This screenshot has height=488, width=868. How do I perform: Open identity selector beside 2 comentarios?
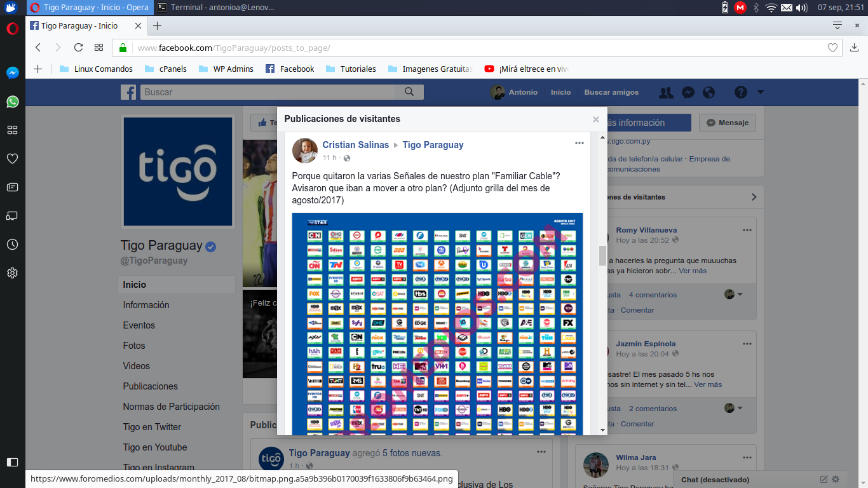pos(734,408)
